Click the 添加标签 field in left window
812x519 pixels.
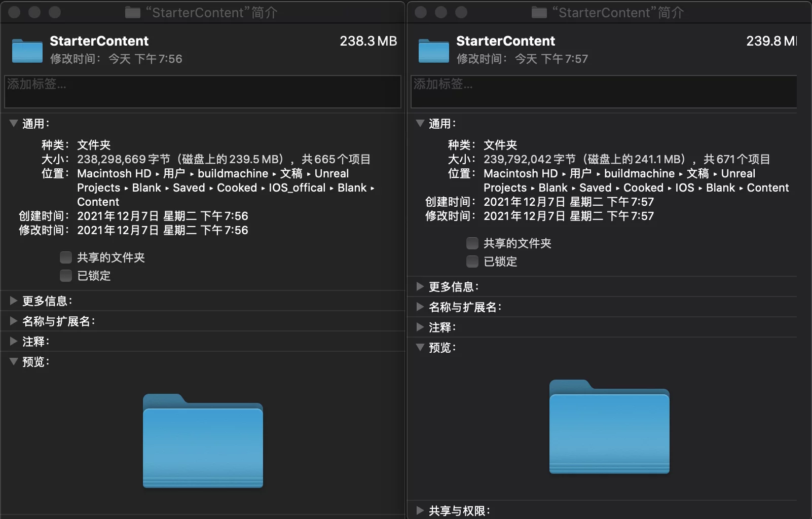click(203, 92)
